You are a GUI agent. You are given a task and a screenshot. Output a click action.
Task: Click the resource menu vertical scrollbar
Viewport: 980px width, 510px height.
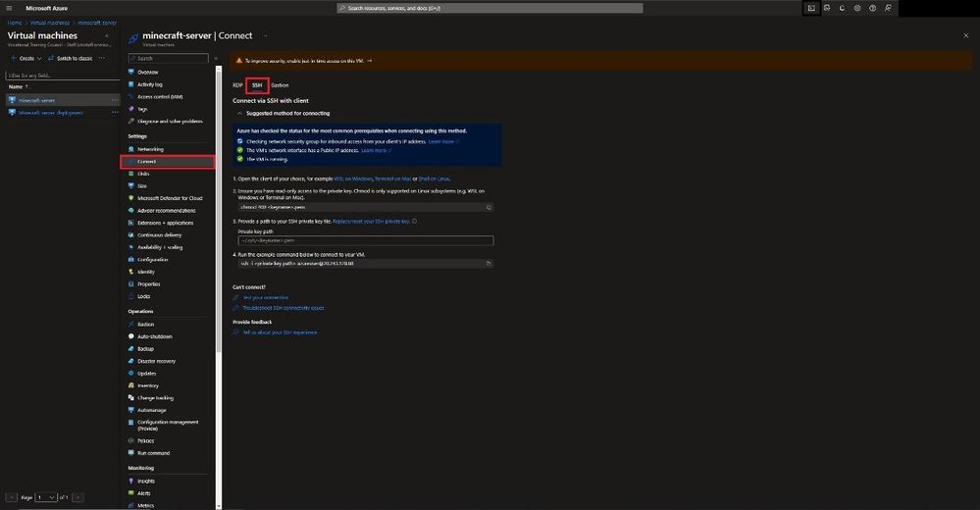pyautogui.click(x=219, y=209)
